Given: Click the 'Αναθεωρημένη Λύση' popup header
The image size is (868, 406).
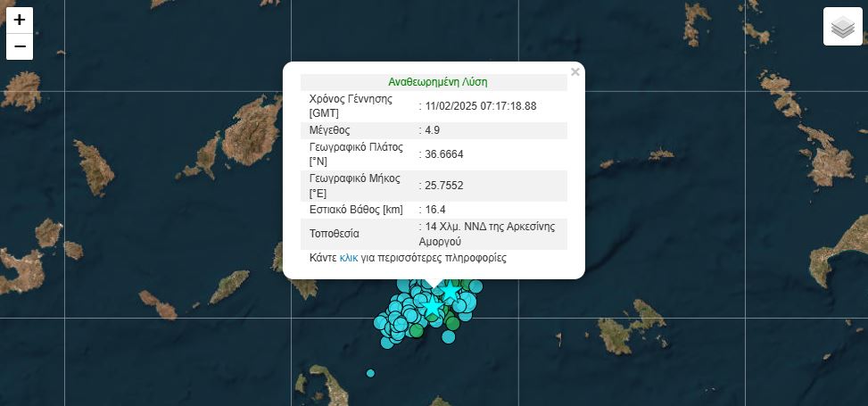Looking at the screenshot, I should click(x=437, y=82).
